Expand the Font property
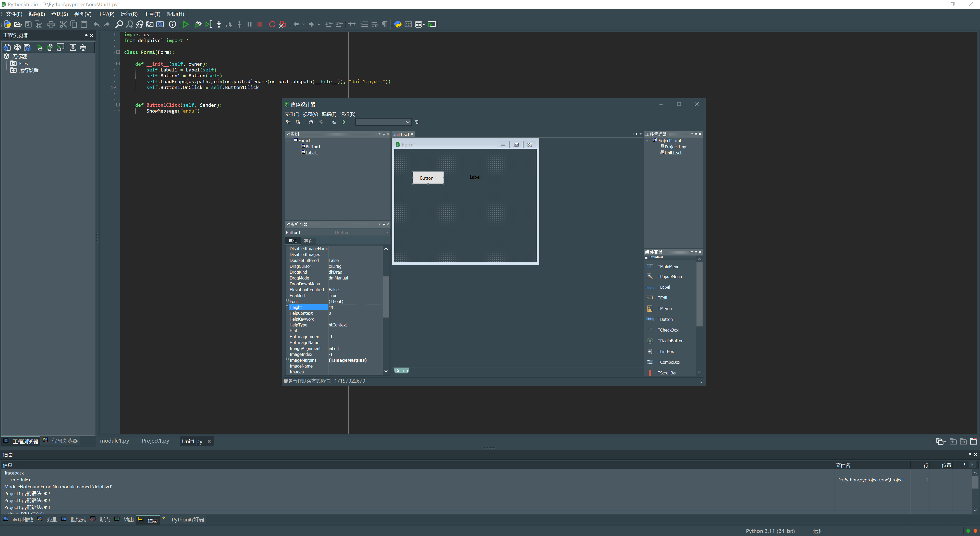The width and height of the screenshot is (980, 536). click(x=287, y=300)
